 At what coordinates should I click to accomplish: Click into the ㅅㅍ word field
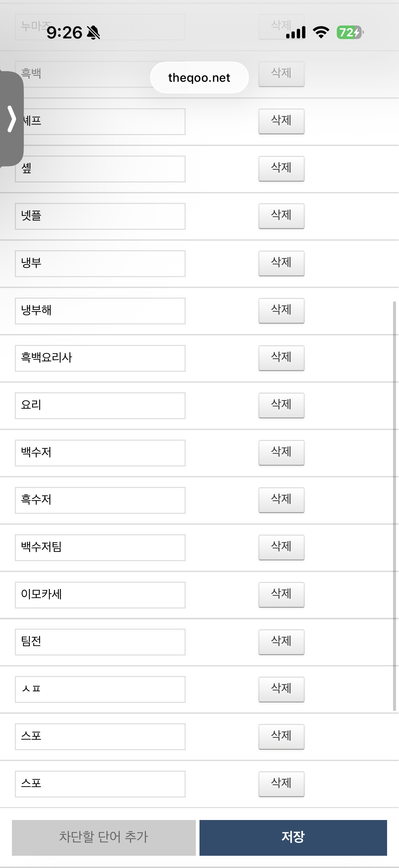tap(100, 689)
